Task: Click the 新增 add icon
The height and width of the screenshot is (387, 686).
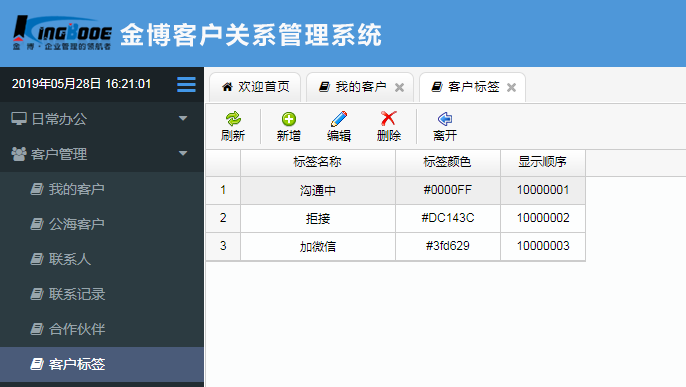Action: pyautogui.click(x=289, y=119)
